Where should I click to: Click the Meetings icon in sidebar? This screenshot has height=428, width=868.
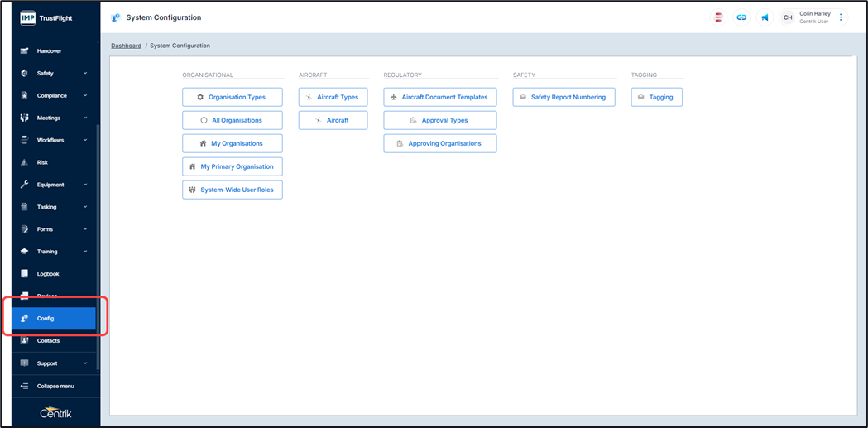(x=24, y=118)
